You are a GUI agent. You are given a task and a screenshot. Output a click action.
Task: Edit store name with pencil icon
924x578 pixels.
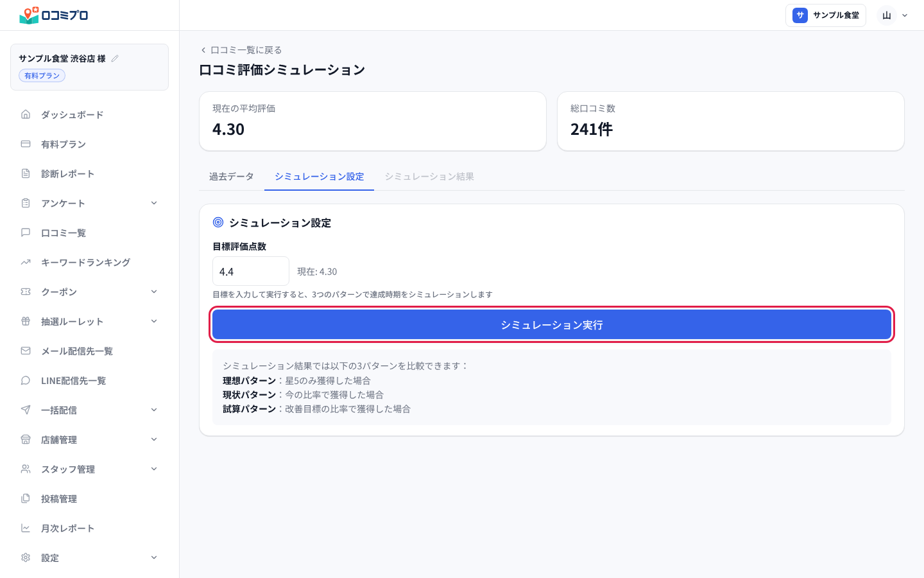pyautogui.click(x=115, y=58)
